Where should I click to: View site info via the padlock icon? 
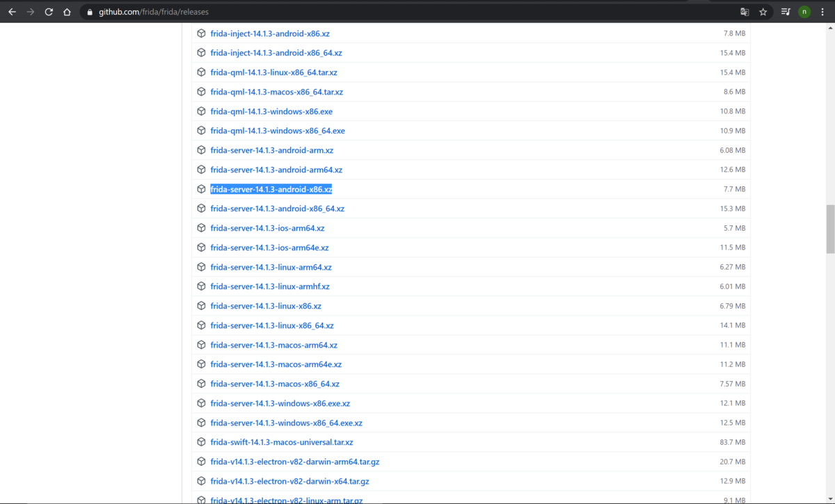90,12
